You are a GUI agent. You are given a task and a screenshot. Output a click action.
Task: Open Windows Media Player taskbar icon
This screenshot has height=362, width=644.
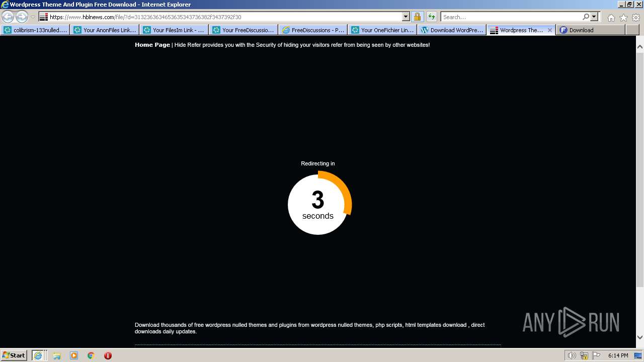(x=74, y=355)
